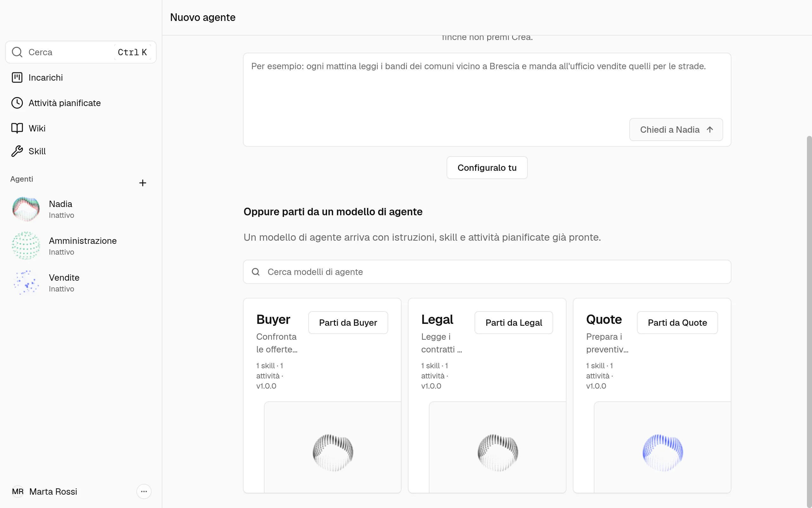
Task: Start from the Buyer template
Action: (x=348, y=323)
